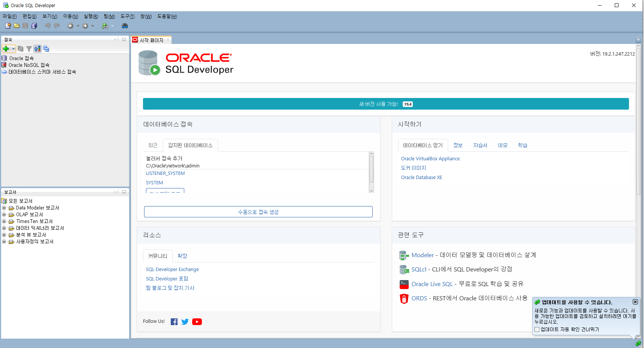Open the SQL Worksheet dropdown arrow

[112, 26]
